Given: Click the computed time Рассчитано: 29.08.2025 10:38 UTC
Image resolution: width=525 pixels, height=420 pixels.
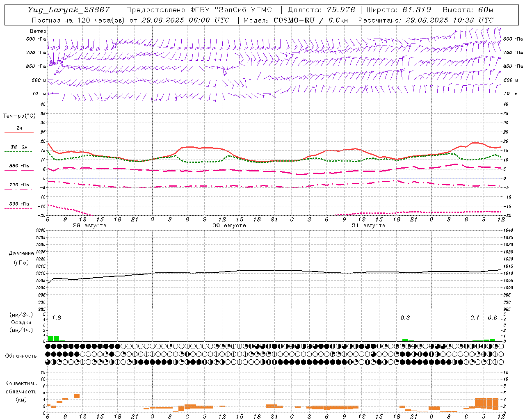Looking at the screenshot, I should click(426, 20).
